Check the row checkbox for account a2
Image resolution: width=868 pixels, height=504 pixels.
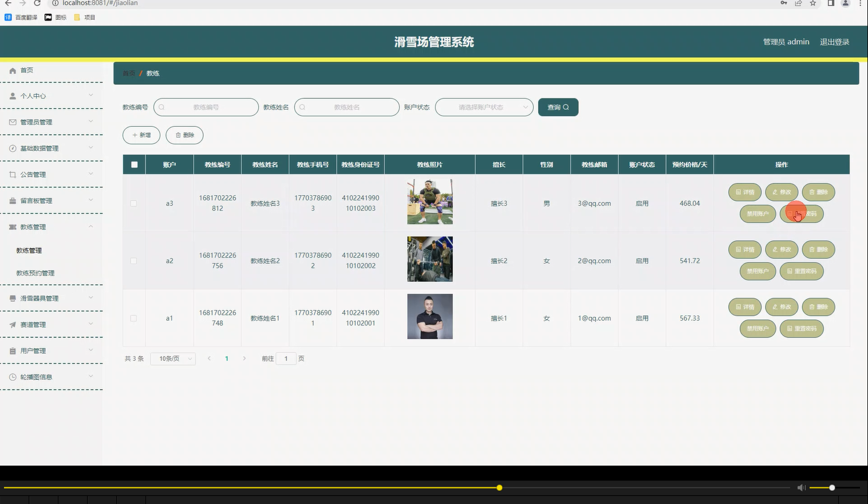pos(133,260)
